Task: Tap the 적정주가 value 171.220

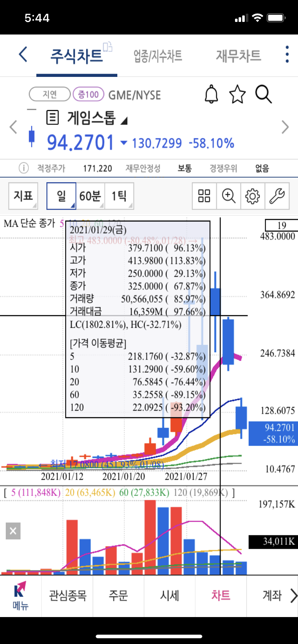Action: tap(98, 168)
